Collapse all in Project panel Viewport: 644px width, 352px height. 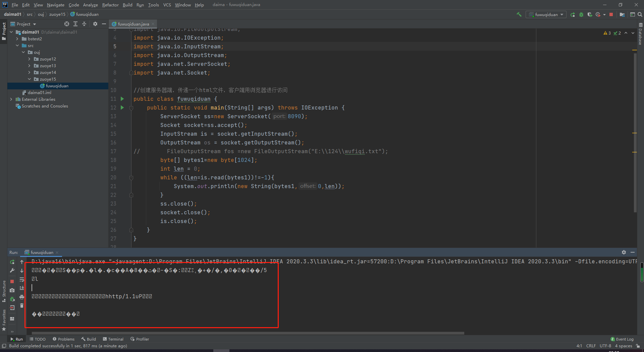(x=84, y=24)
